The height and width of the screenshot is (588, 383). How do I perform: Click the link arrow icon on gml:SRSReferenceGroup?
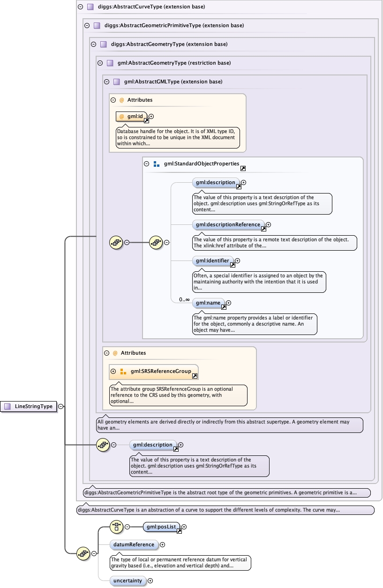[x=195, y=376]
